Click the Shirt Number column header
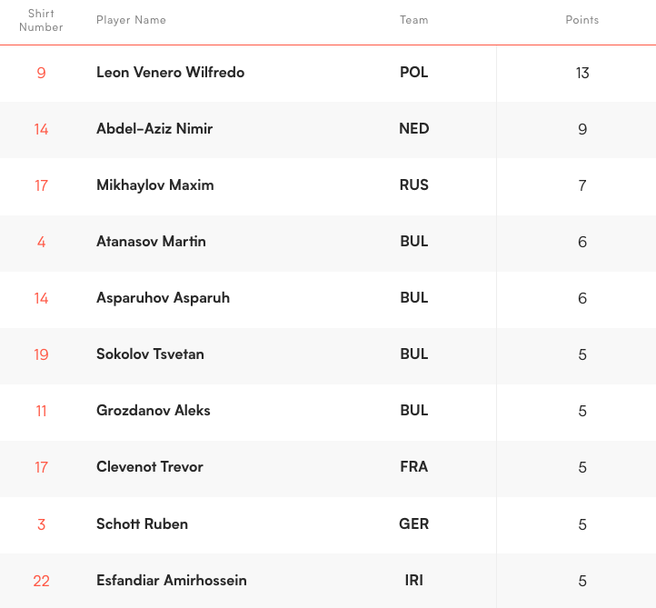 coord(41,21)
